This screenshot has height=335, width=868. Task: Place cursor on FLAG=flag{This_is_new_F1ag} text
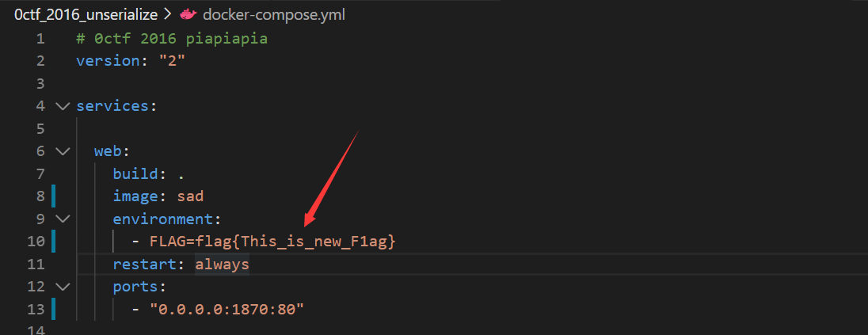272,242
